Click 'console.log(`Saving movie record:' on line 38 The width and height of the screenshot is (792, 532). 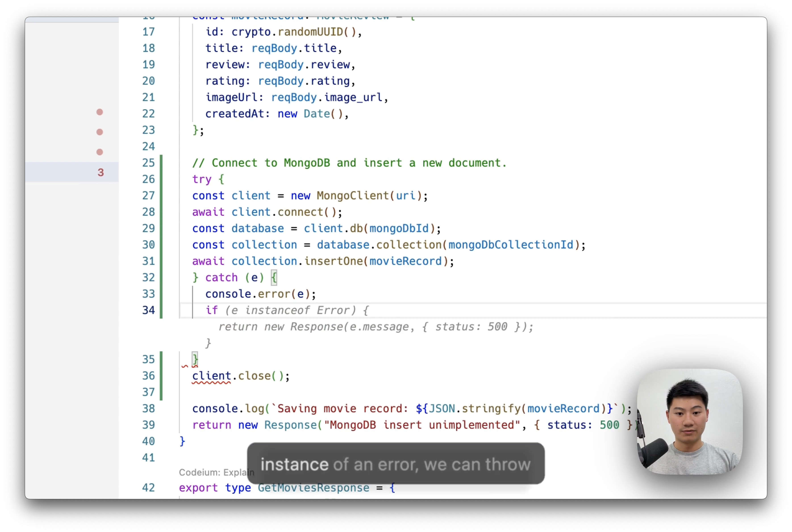pos(300,409)
